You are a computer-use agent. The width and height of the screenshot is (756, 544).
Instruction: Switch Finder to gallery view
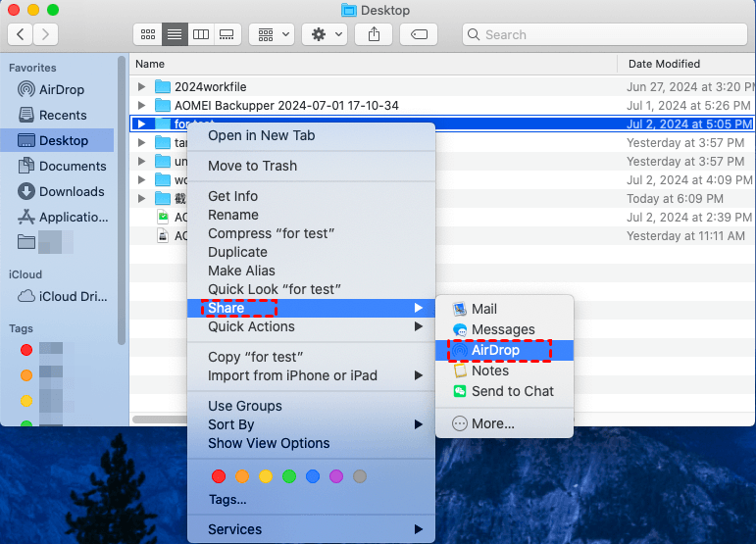(x=227, y=34)
